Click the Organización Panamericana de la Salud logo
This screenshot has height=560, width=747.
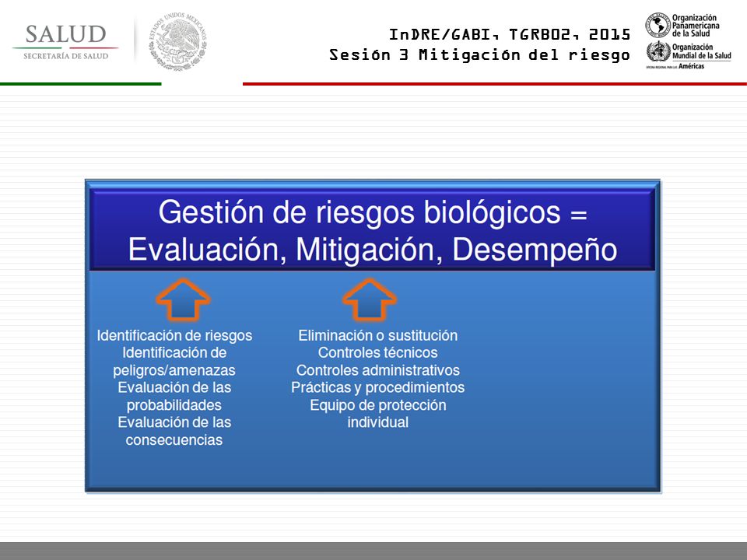pyautogui.click(x=682, y=26)
